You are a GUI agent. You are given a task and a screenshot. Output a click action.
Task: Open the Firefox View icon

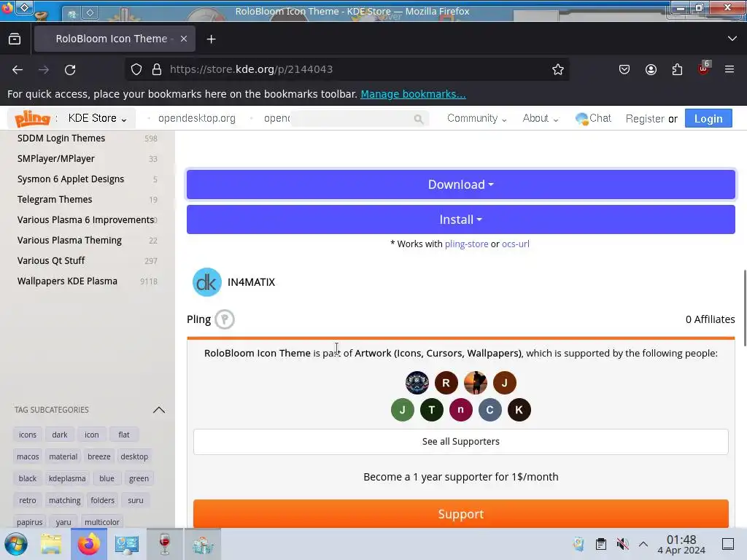tap(15, 39)
